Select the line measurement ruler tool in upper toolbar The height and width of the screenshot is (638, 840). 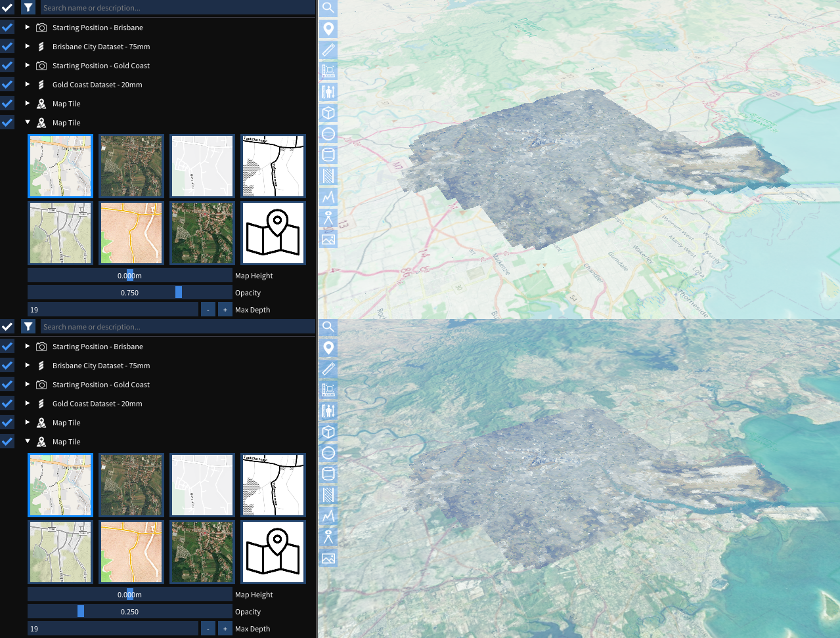(x=328, y=50)
